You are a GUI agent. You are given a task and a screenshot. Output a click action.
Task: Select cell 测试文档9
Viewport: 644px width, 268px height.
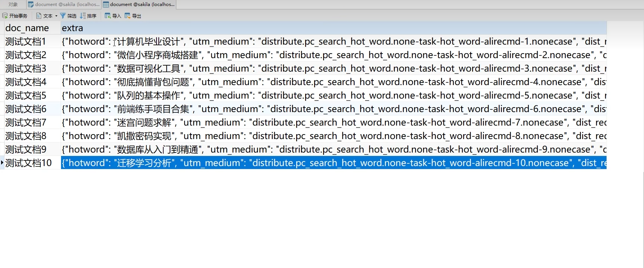coord(33,150)
